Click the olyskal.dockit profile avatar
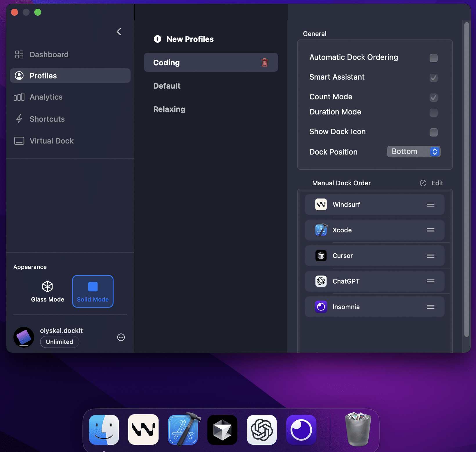 24,337
